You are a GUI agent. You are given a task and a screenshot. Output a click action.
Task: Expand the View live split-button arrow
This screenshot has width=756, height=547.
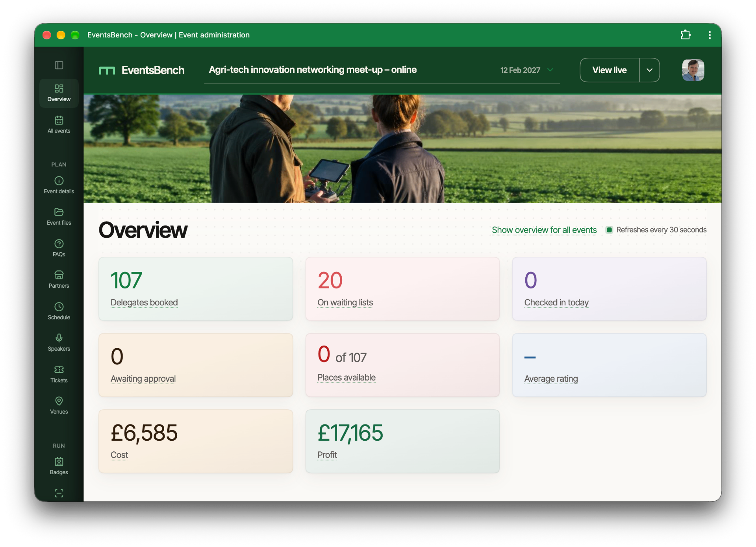(650, 70)
